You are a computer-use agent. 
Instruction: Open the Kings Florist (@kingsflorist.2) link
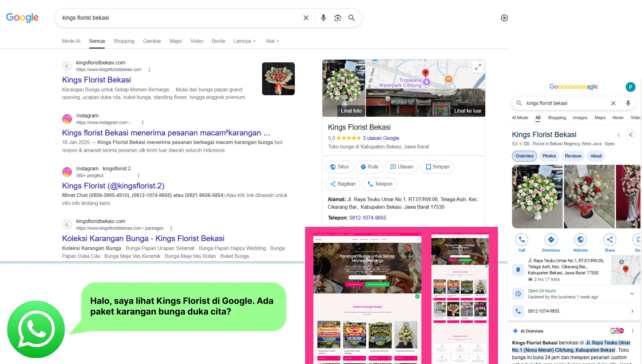coord(113,186)
